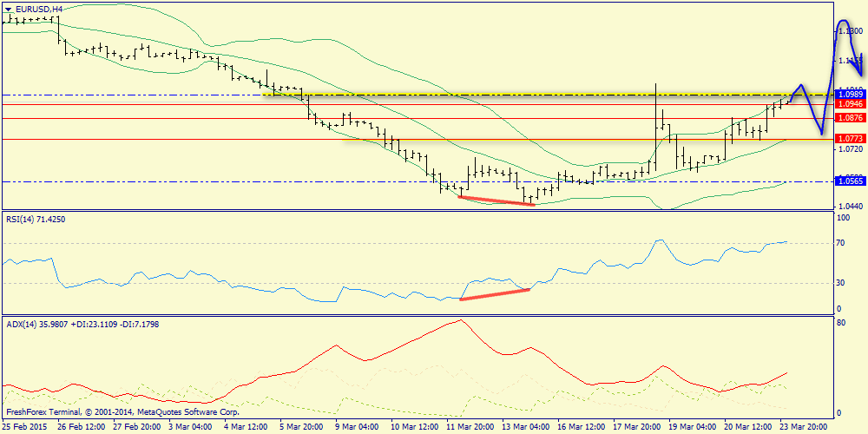Select the blue 1.0989 price label
Image resolution: width=868 pixels, height=434 pixels.
[x=849, y=95]
